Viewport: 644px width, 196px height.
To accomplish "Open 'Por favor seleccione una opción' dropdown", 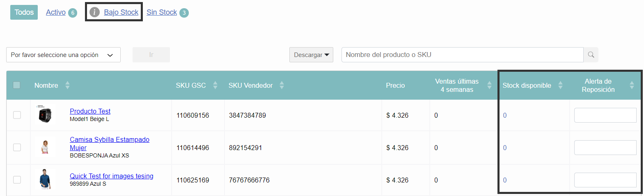I will click(63, 55).
